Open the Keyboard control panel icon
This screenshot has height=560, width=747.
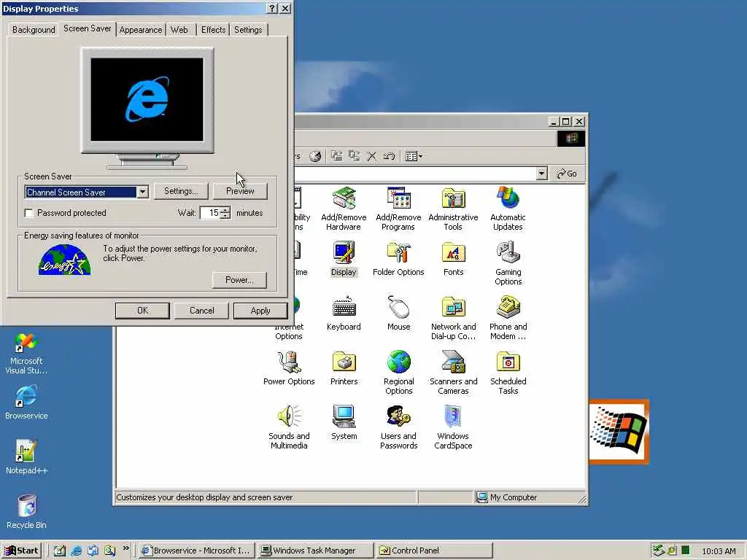(344, 313)
